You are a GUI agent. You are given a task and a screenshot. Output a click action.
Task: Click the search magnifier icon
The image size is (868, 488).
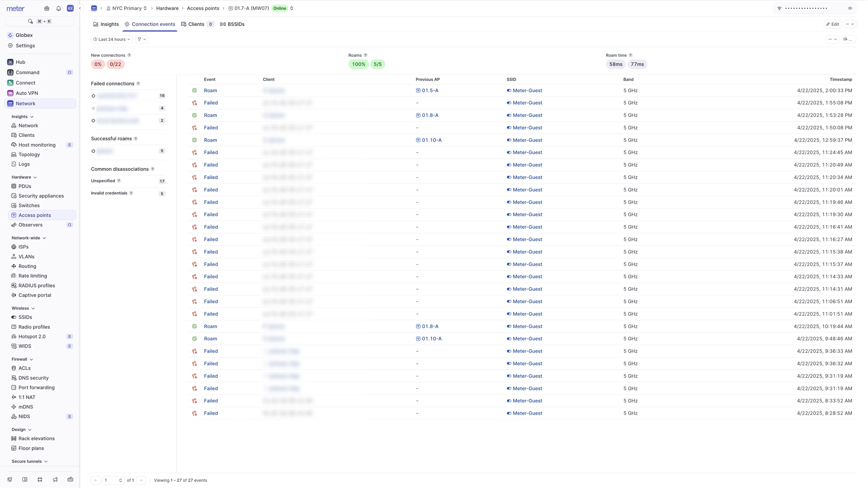click(x=30, y=21)
